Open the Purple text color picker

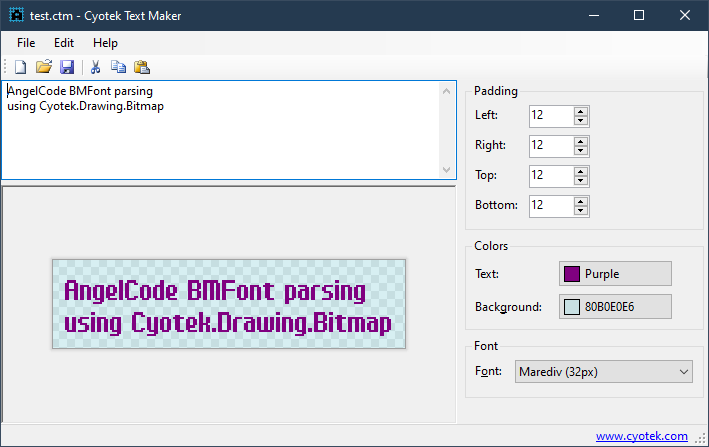[x=615, y=273]
